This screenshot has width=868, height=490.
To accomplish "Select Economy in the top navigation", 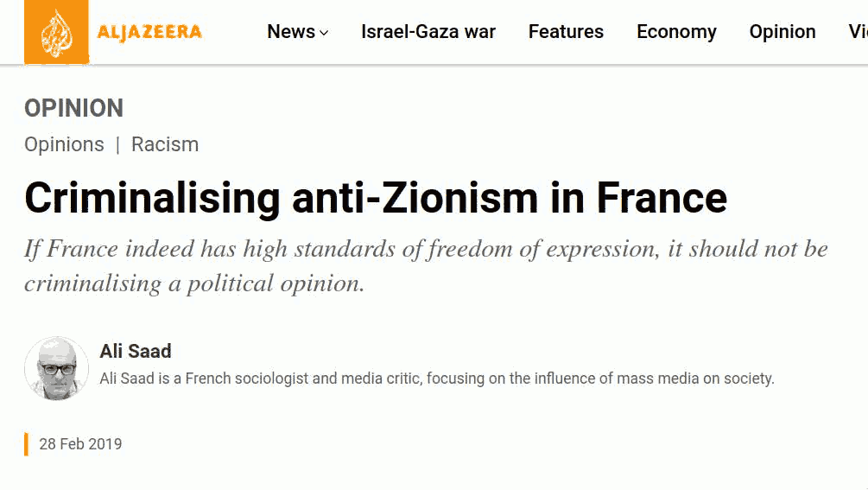I will click(676, 32).
